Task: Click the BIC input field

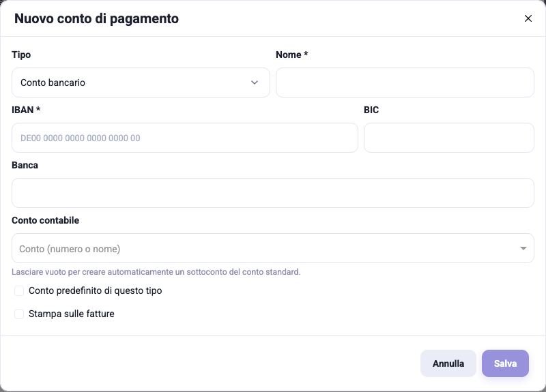Action: point(449,138)
